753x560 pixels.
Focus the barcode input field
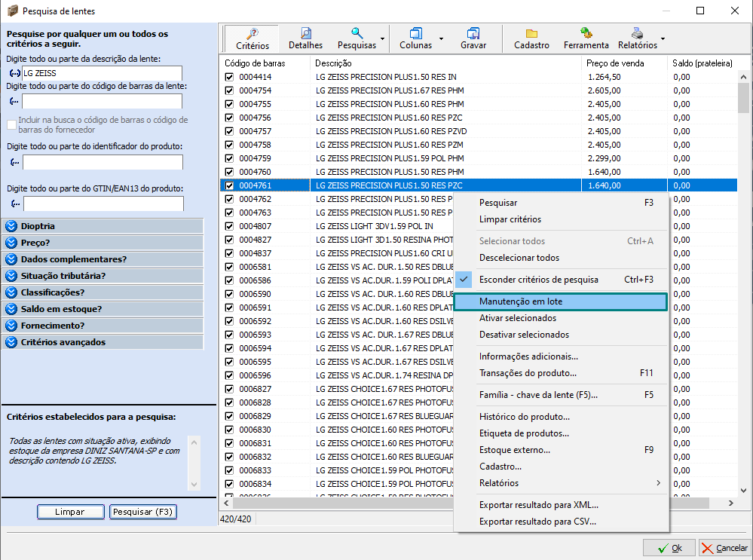coord(103,101)
